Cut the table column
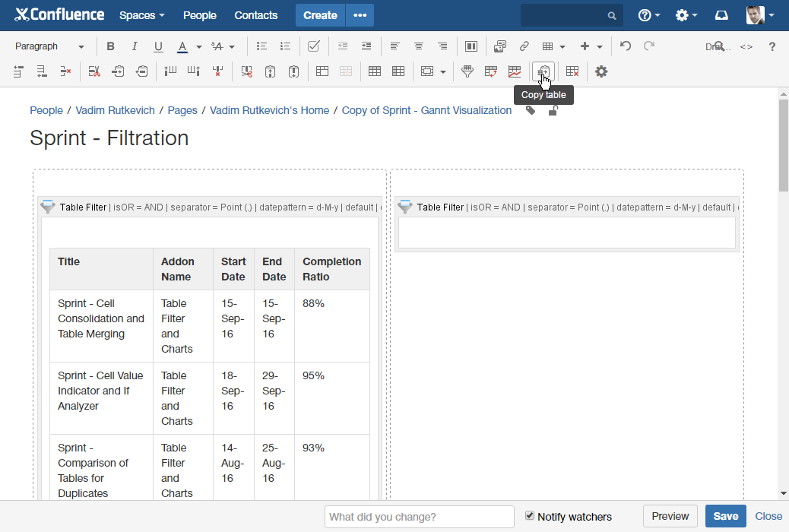Viewport: 789px width, 532px height. pos(246,71)
